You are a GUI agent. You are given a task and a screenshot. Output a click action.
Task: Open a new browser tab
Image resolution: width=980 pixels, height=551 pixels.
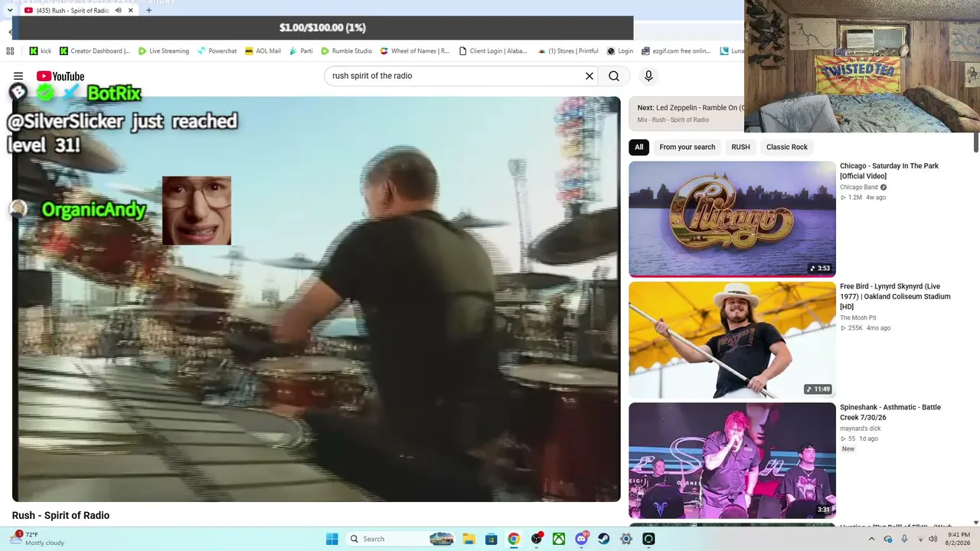149,11
